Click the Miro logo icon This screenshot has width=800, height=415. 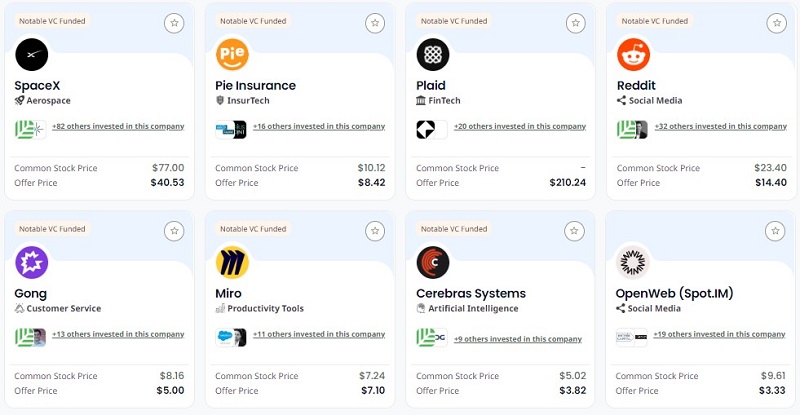232,262
